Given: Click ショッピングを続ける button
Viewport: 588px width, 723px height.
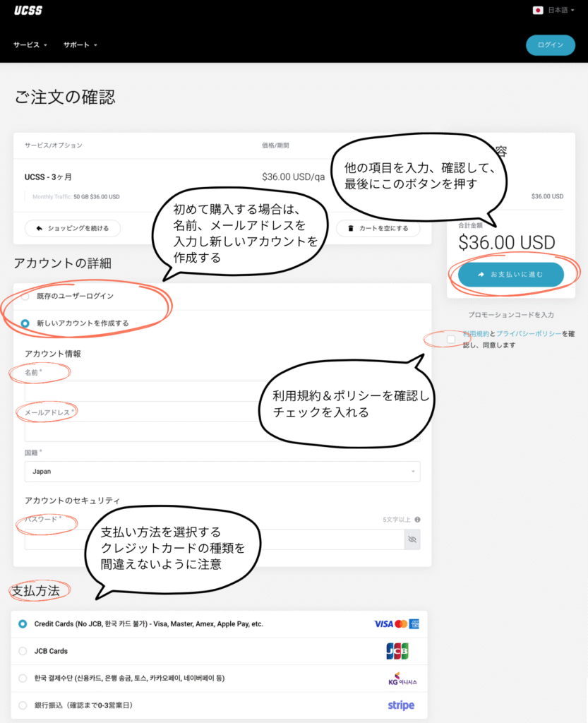Looking at the screenshot, I should pos(73,228).
